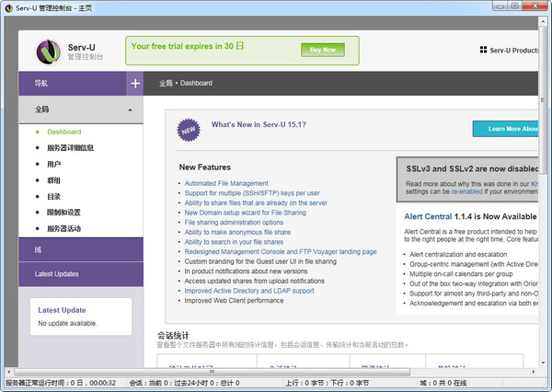Image resolution: width=552 pixels, height=392 pixels.
Task: Open New Domain setup wizard link
Action: pyautogui.click(x=245, y=213)
